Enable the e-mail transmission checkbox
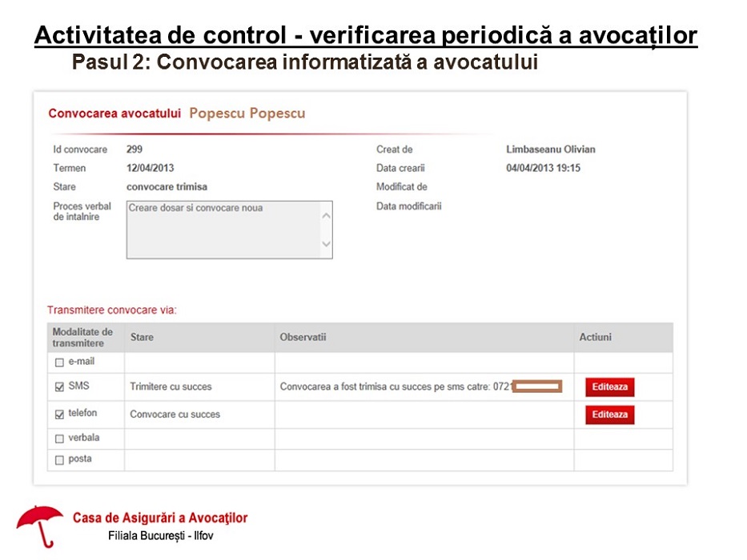 click(58, 362)
